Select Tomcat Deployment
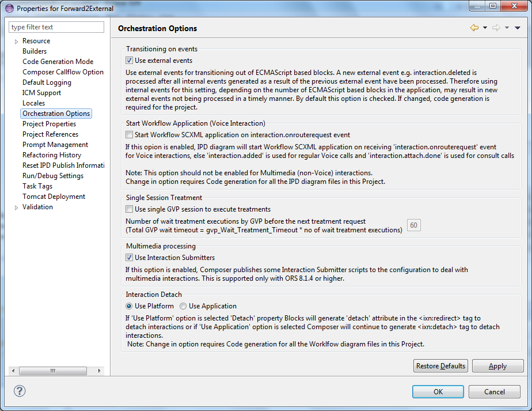This screenshot has height=411, width=532. click(54, 197)
